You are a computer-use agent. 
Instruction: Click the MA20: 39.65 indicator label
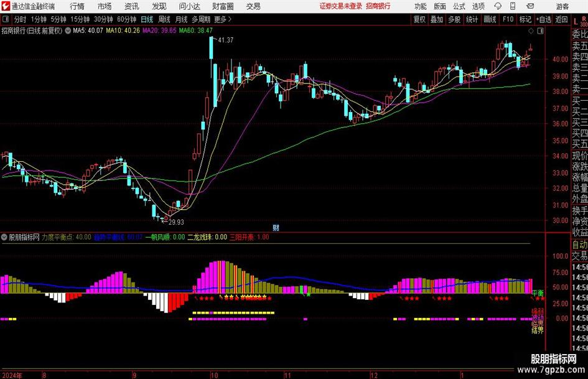tap(159, 30)
